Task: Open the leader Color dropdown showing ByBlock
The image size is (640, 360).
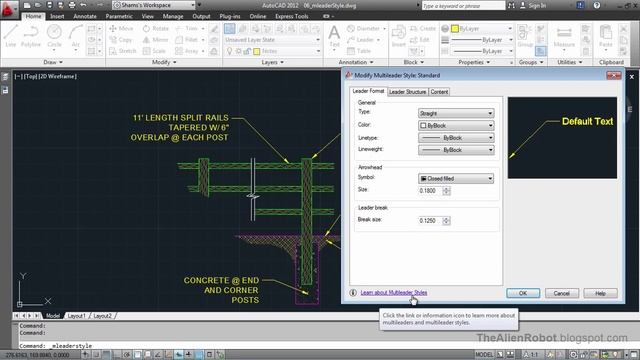Action: click(x=456, y=125)
